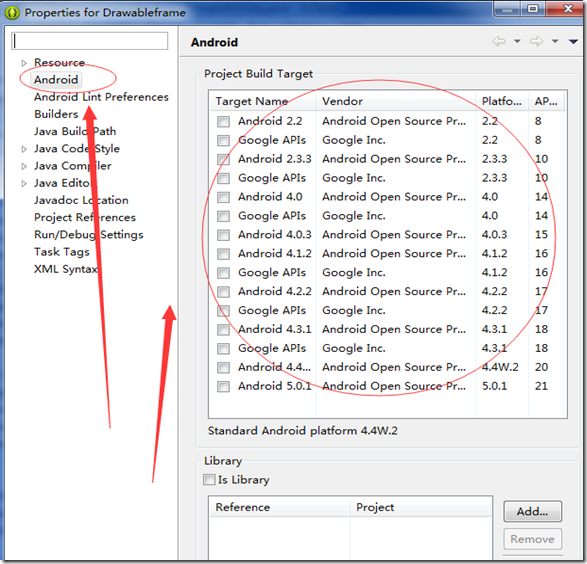Click the Project column header
The image size is (587, 564).
pyautogui.click(x=421, y=507)
